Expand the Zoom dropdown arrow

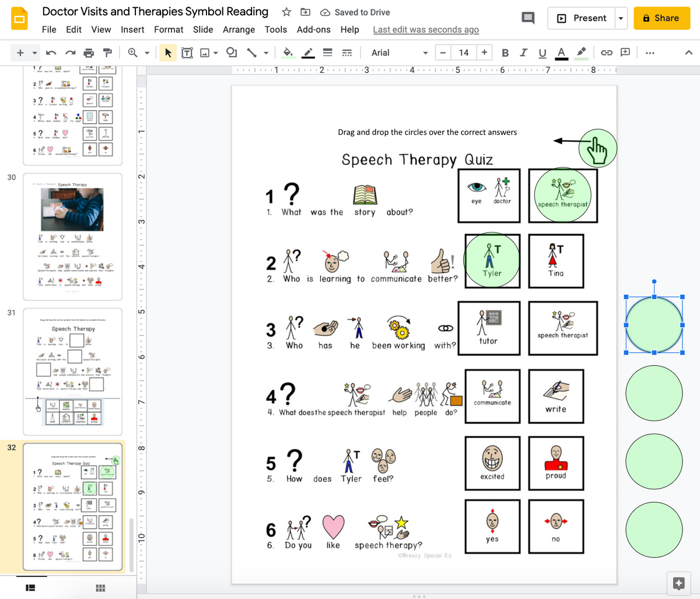click(x=147, y=53)
